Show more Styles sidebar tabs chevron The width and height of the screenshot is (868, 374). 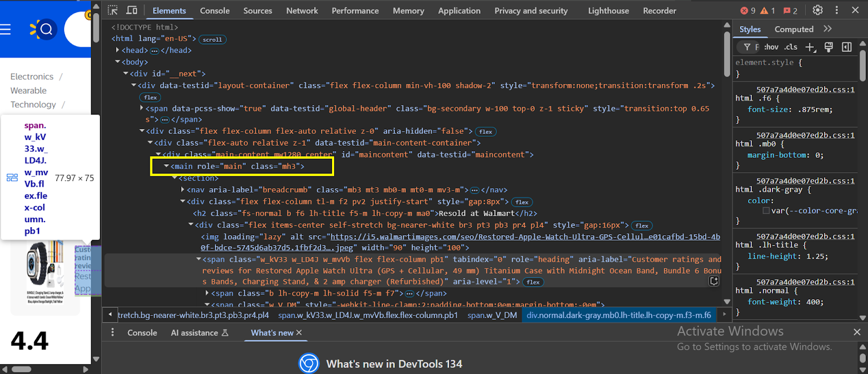tap(827, 29)
